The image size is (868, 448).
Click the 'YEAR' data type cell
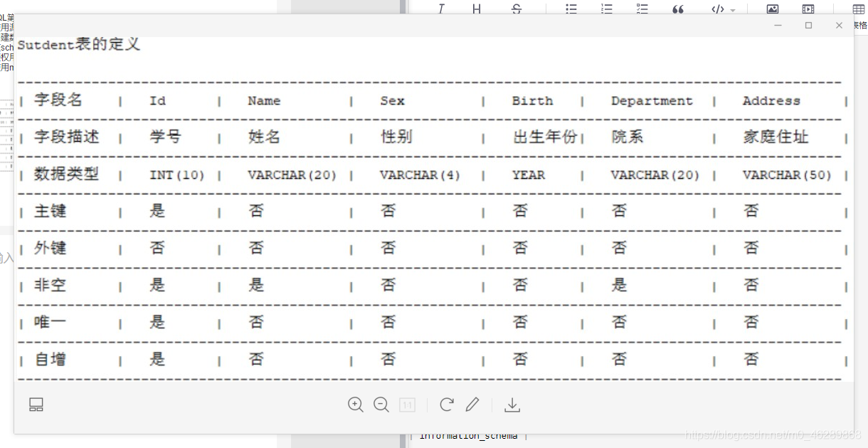pos(529,174)
